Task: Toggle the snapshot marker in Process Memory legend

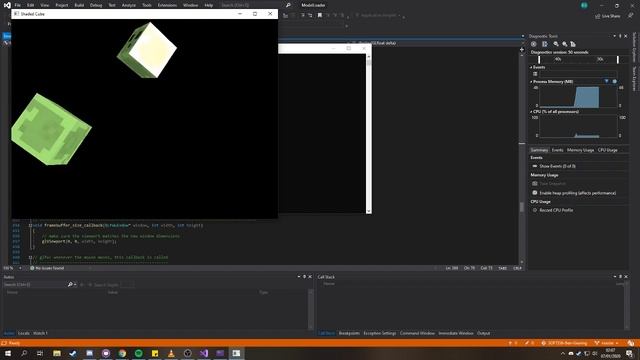Action: click(607, 81)
